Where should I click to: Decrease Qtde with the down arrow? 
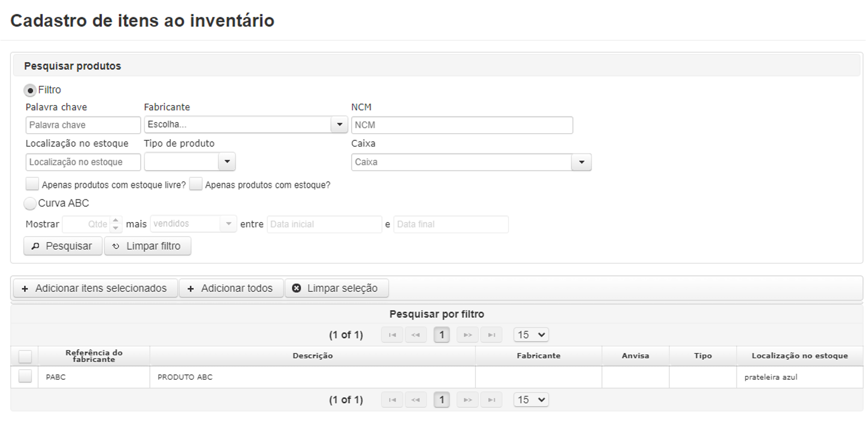[x=116, y=228]
